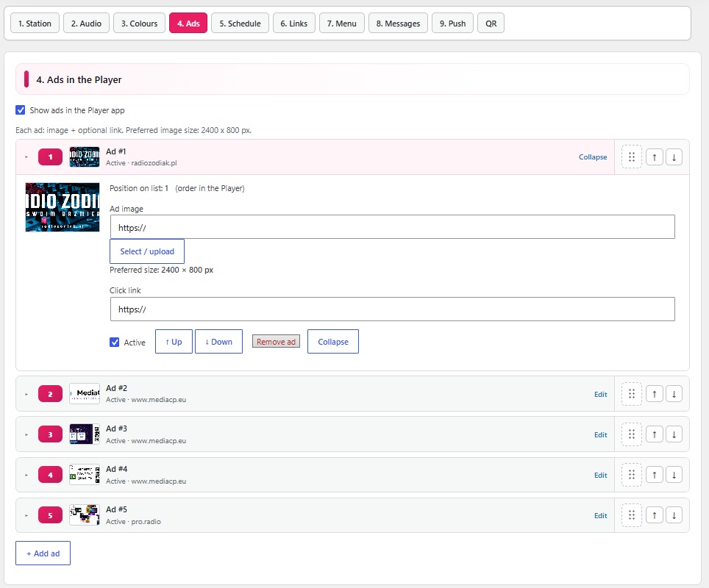Expand Ad #3 via its disclosure triangle
Viewport: 709px width, 588px height.
click(26, 435)
